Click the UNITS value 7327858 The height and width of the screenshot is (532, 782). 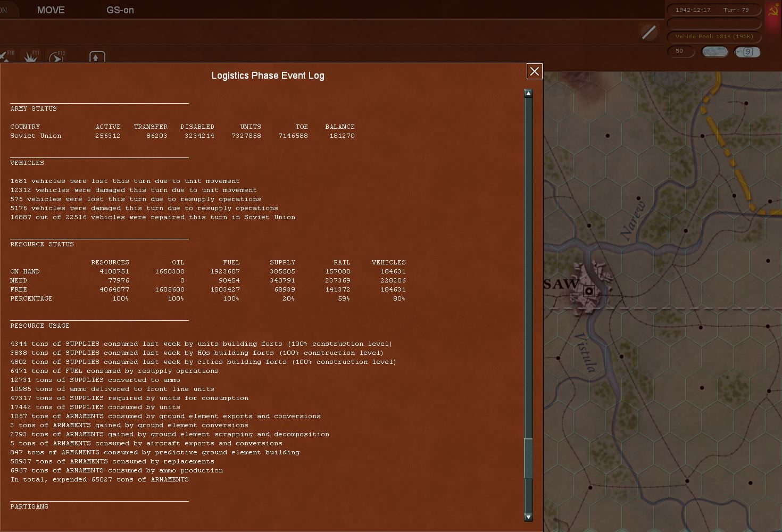[246, 136]
